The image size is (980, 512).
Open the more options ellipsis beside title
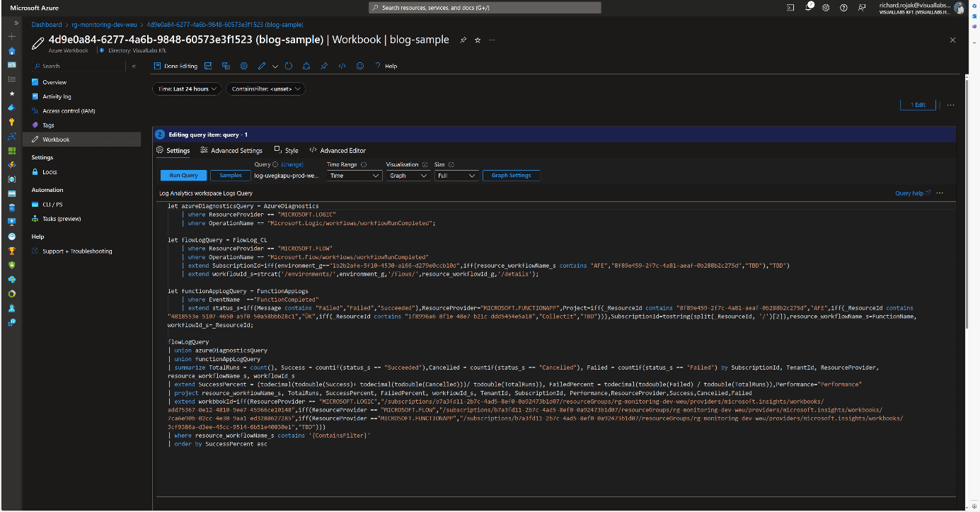tap(492, 40)
